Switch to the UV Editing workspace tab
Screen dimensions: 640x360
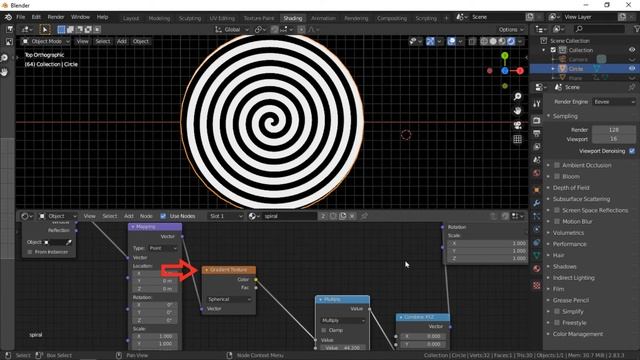tap(222, 18)
